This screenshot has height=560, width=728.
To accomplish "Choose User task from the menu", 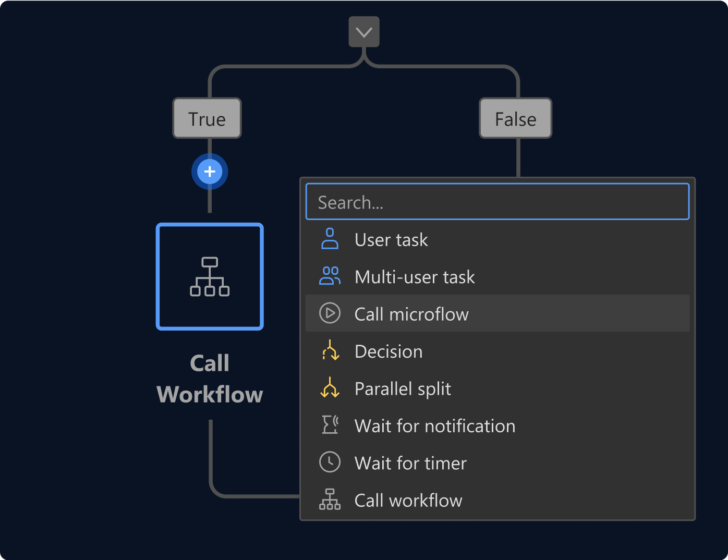I will pos(391,240).
